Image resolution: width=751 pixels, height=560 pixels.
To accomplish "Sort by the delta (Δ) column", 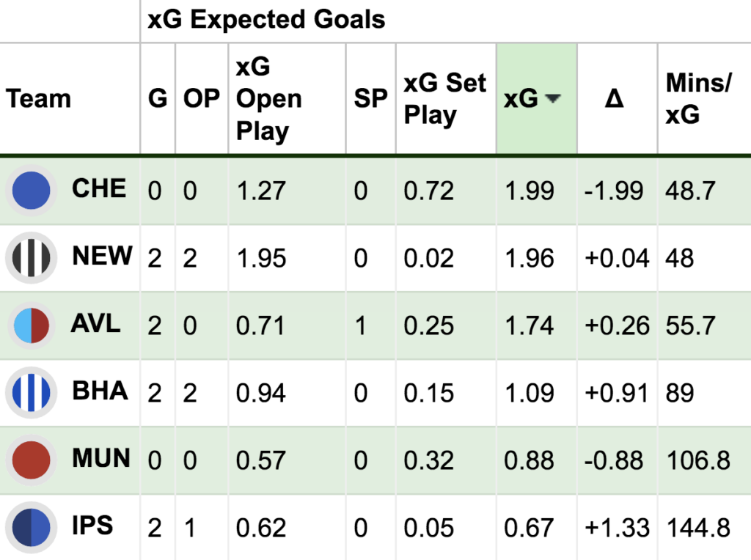I will point(615,99).
